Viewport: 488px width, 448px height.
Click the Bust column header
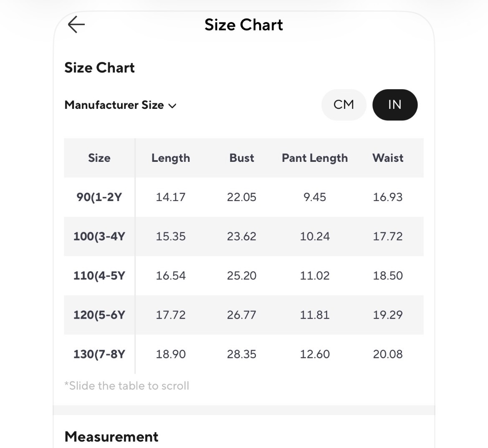pyautogui.click(x=242, y=158)
